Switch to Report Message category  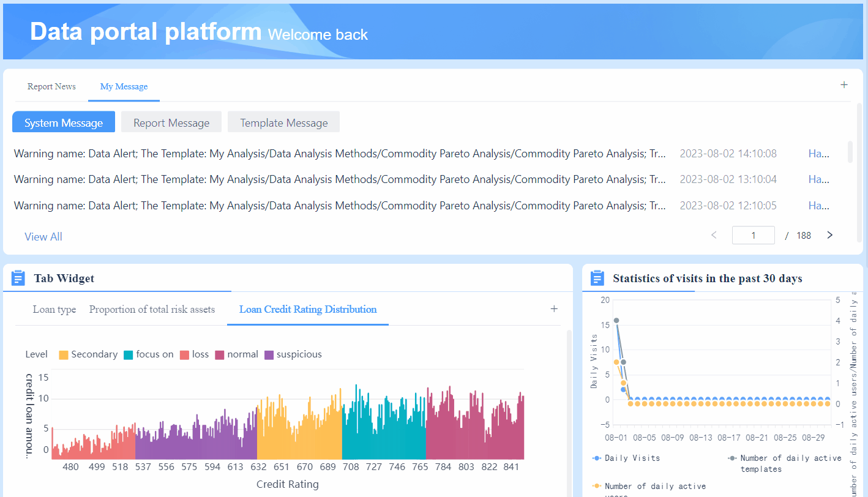point(171,122)
